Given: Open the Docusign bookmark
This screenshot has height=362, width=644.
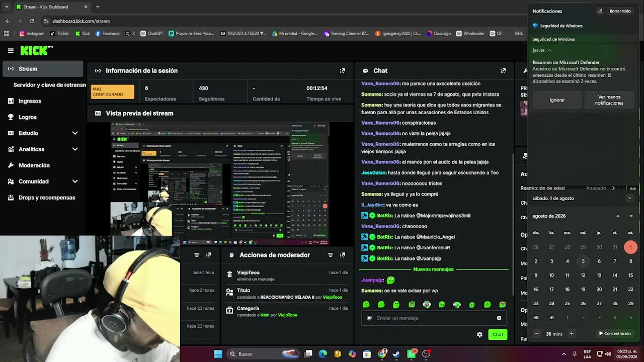Looking at the screenshot, I should tap(439, 34).
